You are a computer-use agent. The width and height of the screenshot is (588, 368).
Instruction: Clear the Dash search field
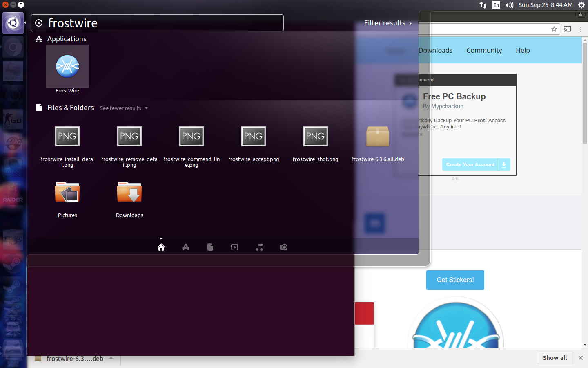pyautogui.click(x=39, y=23)
